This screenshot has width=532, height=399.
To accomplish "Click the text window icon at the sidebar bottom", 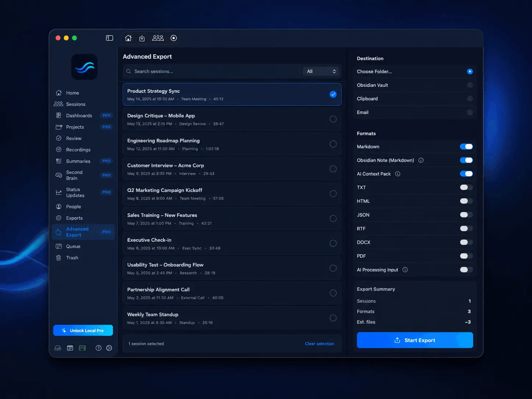I will click(70, 348).
